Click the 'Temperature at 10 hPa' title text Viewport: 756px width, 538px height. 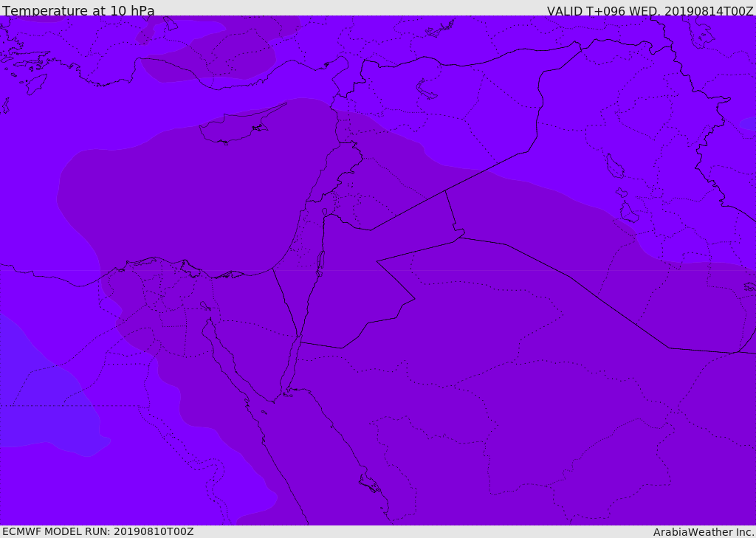tap(78, 10)
